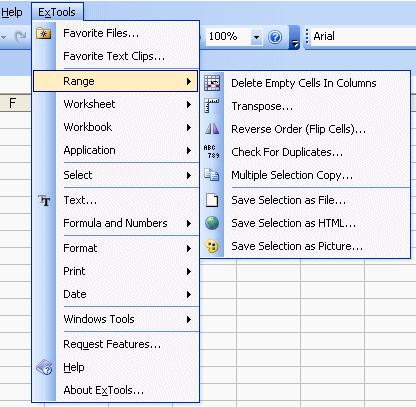The height and width of the screenshot is (407, 416).
Task: Click the Favorite Files star folder icon
Action: (44, 33)
